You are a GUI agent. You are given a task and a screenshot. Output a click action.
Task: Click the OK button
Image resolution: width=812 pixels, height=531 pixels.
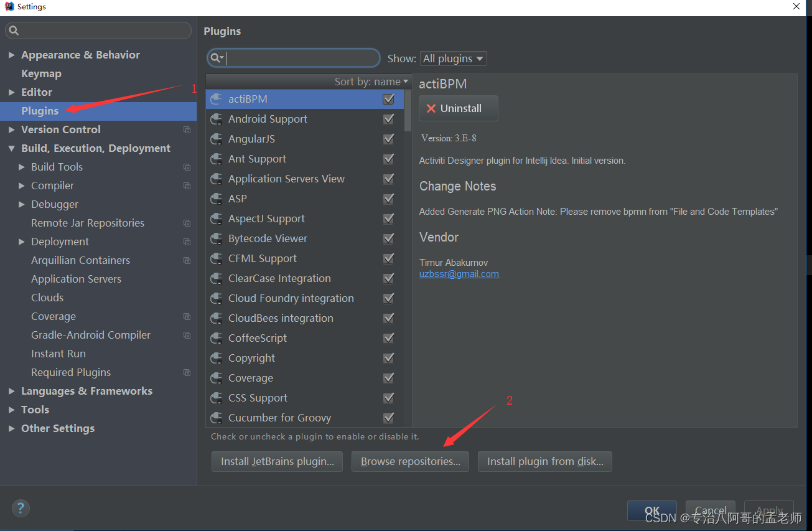pyautogui.click(x=651, y=510)
